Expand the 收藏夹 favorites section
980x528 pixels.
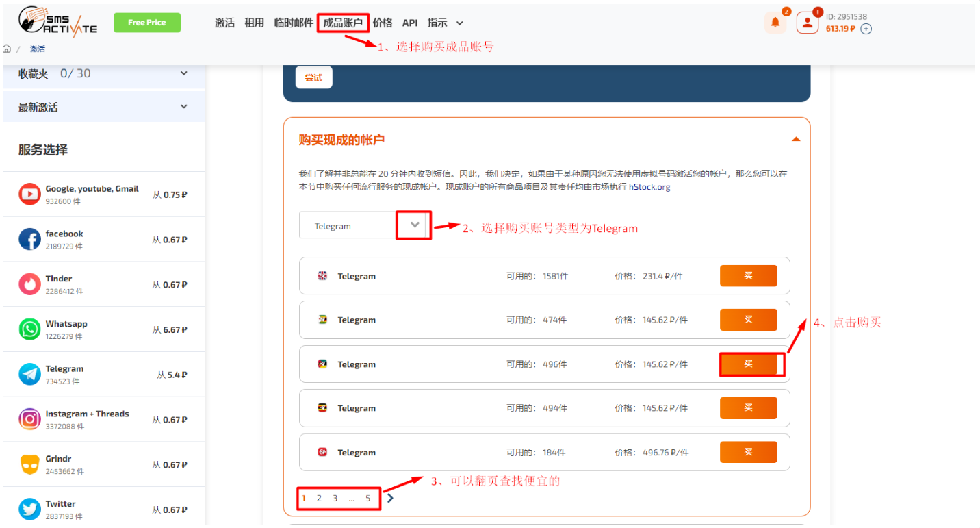point(183,73)
